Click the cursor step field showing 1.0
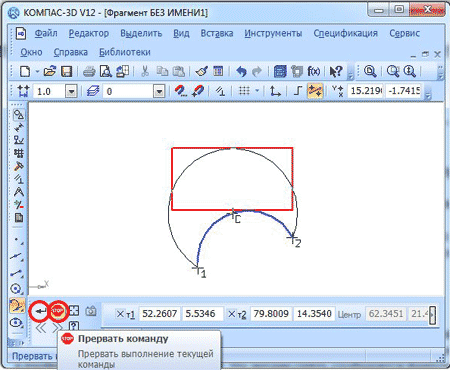Image resolution: width=450 pixels, height=370 pixels. tap(49, 91)
